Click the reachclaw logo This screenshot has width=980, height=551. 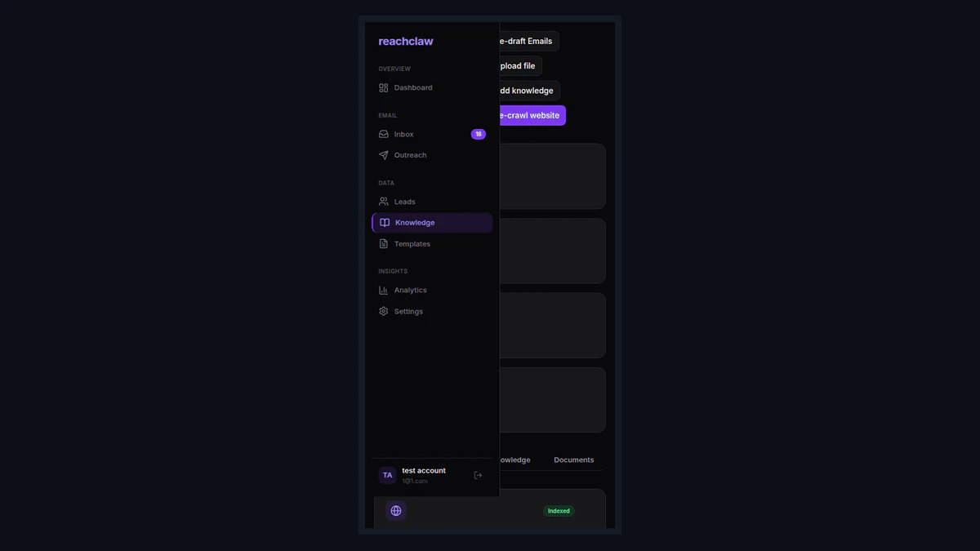(406, 42)
